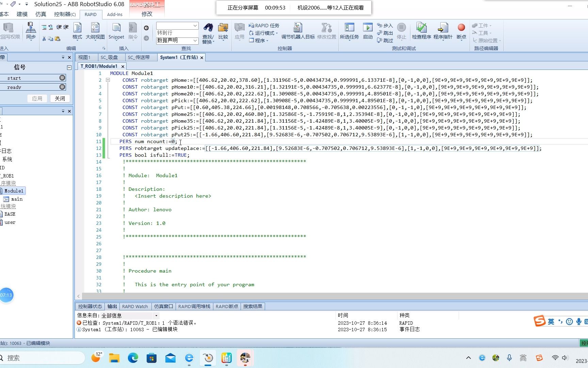
Task: Select Module1 in the controller tree
Action: pyautogui.click(x=14, y=191)
